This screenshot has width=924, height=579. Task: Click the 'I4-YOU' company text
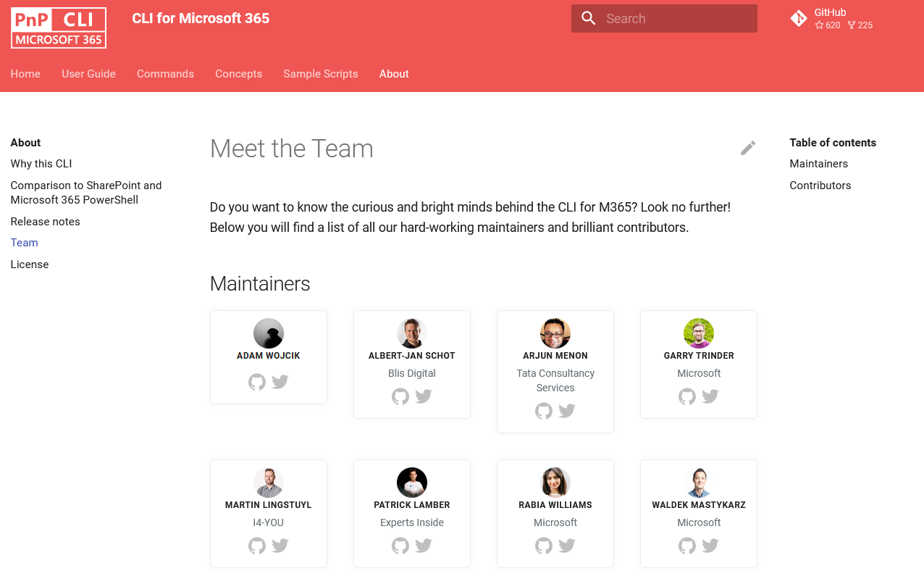coord(268,522)
